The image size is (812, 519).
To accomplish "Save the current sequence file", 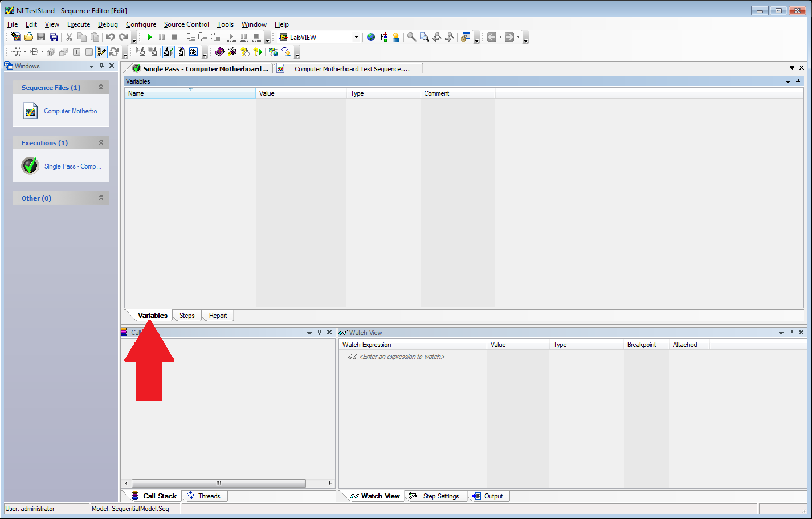I will pos(41,37).
